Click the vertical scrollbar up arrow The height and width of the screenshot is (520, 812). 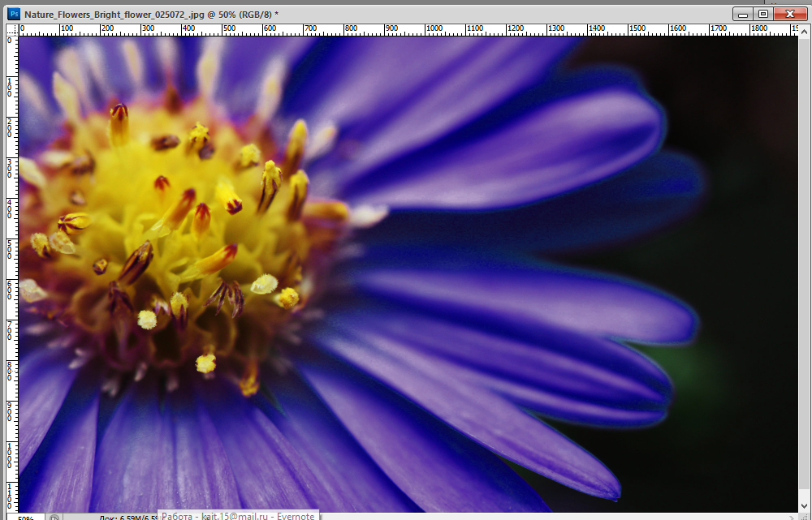(804, 32)
